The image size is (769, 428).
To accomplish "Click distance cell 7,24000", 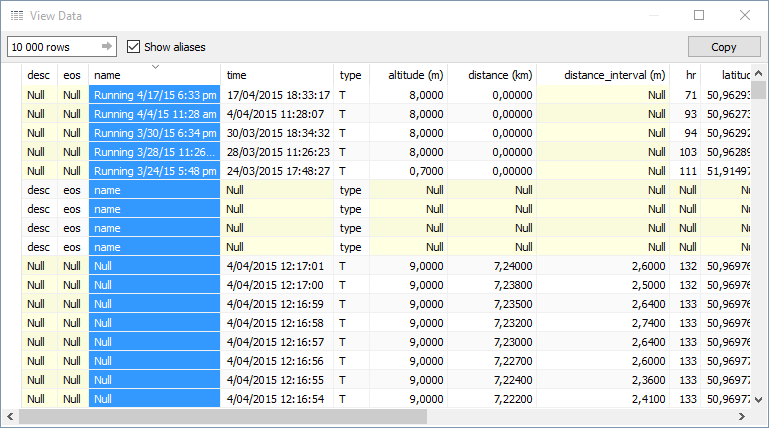I will [492, 266].
